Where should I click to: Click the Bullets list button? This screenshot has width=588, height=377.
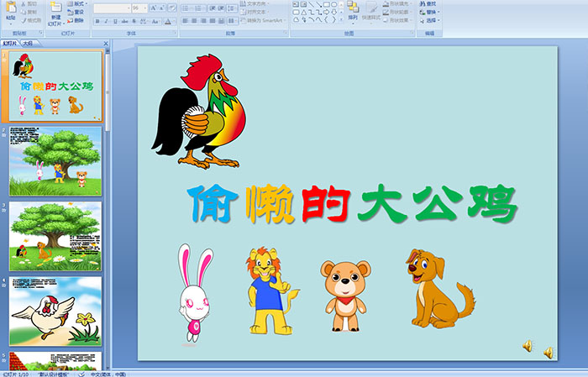(x=186, y=8)
